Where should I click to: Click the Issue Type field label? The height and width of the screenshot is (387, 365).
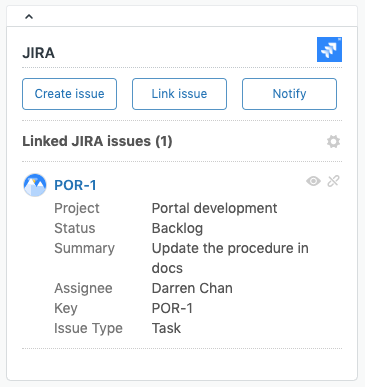[x=88, y=329]
